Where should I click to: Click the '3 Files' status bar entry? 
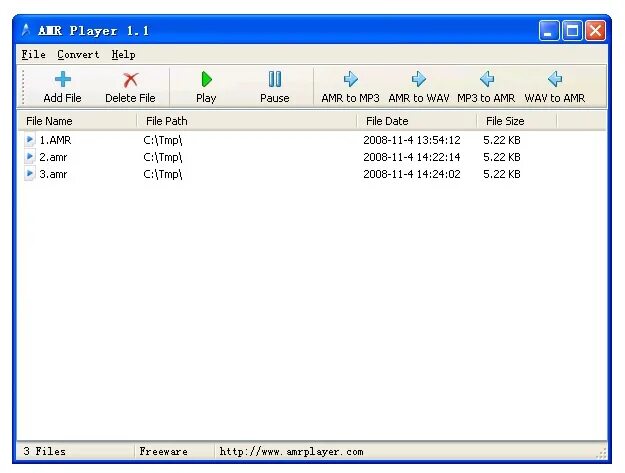click(x=44, y=451)
